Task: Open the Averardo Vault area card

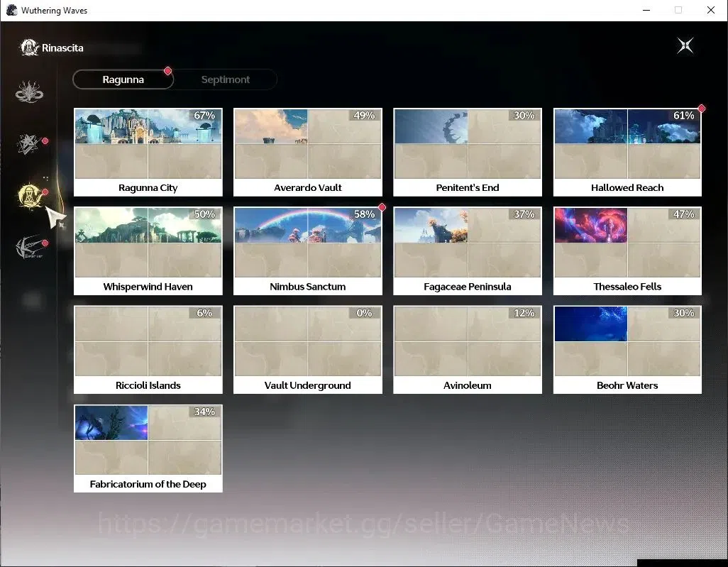Action: coord(308,153)
